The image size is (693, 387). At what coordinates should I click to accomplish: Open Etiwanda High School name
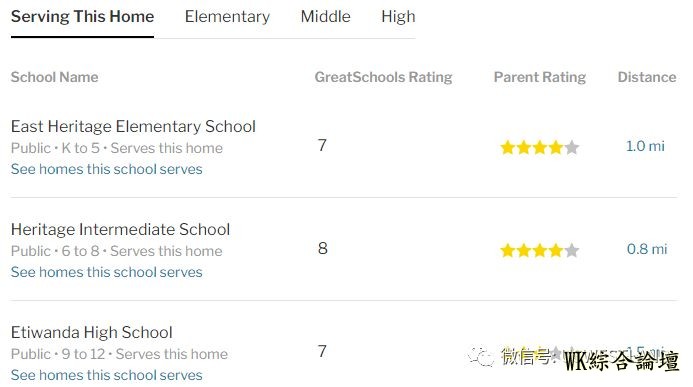tap(91, 332)
